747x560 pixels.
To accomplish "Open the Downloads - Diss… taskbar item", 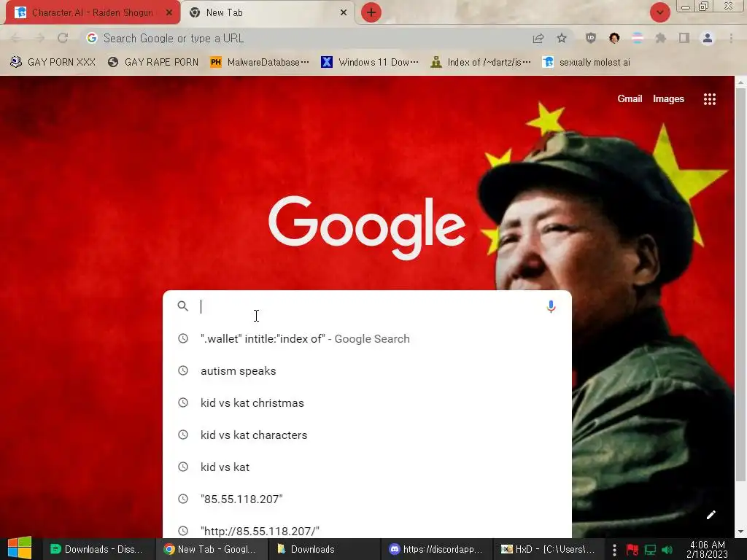I will coord(97,549).
